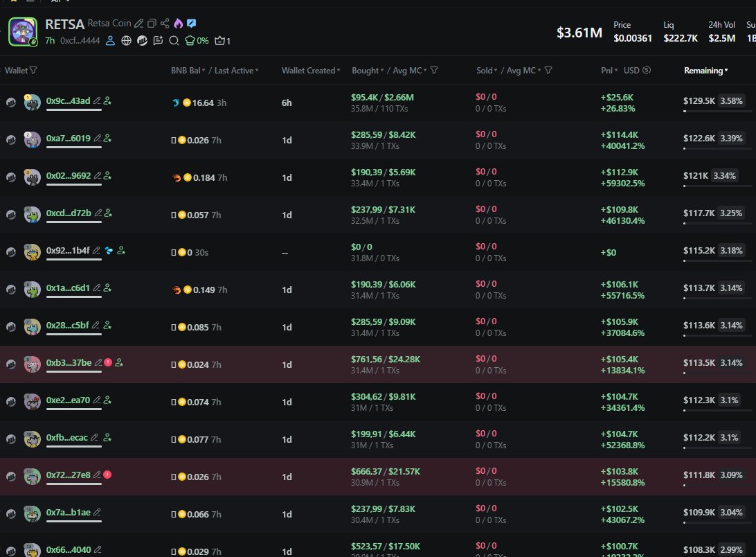Follow wallet 0xa7...6019 with person icon

(107, 138)
